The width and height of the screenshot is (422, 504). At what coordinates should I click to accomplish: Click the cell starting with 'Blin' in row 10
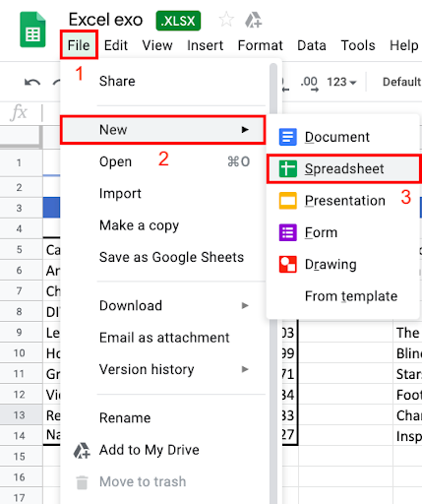click(x=407, y=353)
